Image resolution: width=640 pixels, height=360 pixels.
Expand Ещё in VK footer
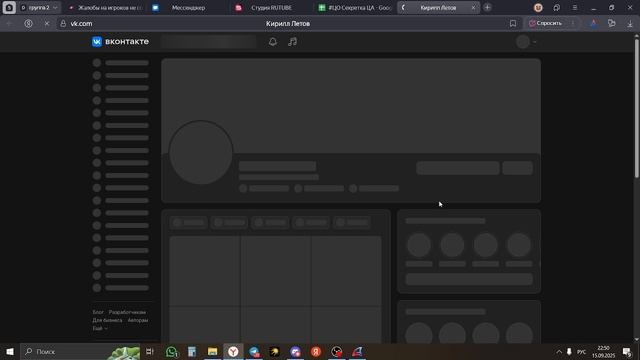tap(100, 328)
